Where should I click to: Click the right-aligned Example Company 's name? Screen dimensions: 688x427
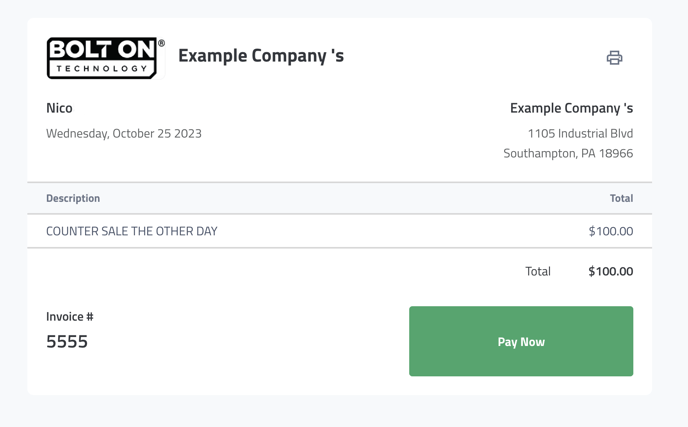(x=571, y=108)
